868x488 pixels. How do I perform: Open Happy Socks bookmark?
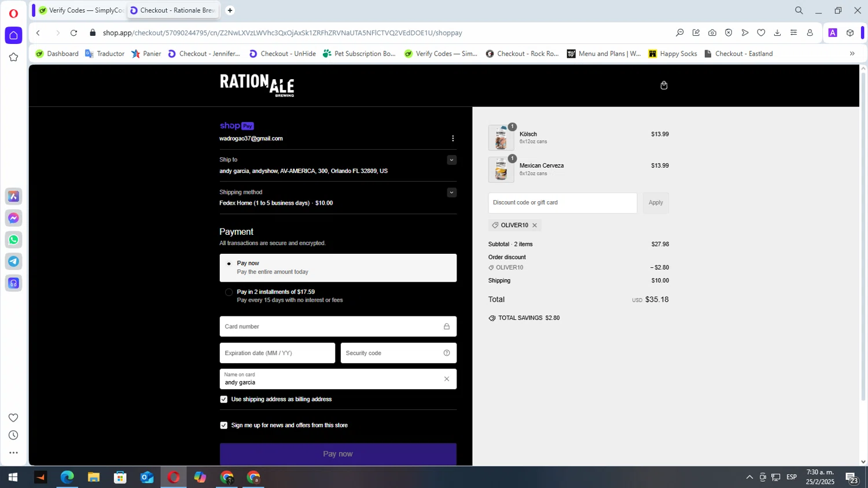[x=673, y=54]
